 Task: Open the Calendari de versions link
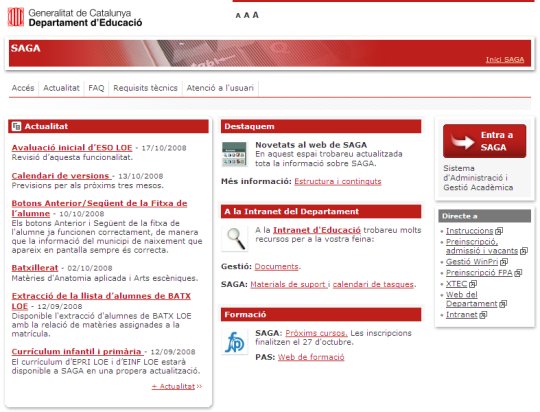[61, 176]
